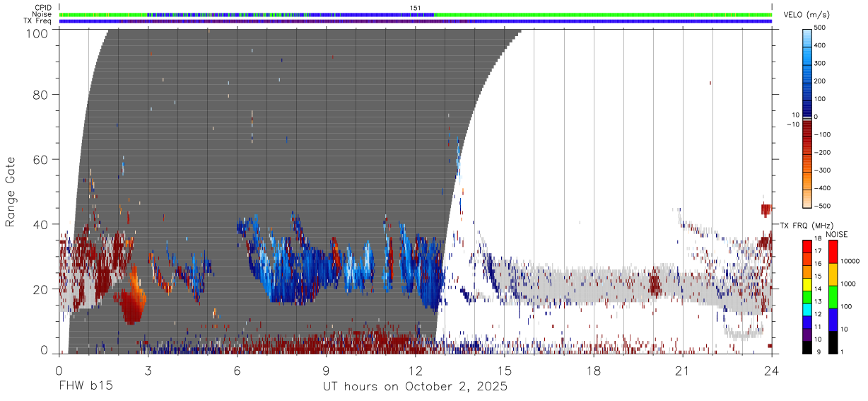The image size is (868, 401).
Task: Click the green-blue Noise strip above the plot
Action: [x=416, y=14]
